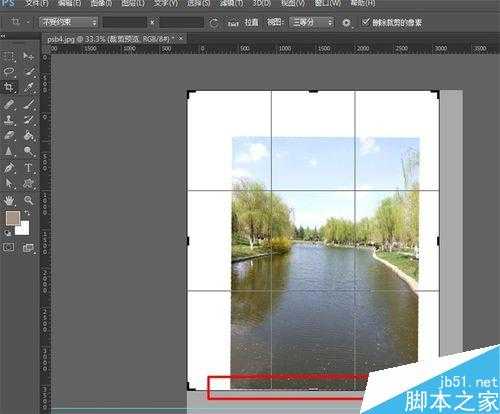
Task: Select the Pen tool
Action: click(x=9, y=168)
